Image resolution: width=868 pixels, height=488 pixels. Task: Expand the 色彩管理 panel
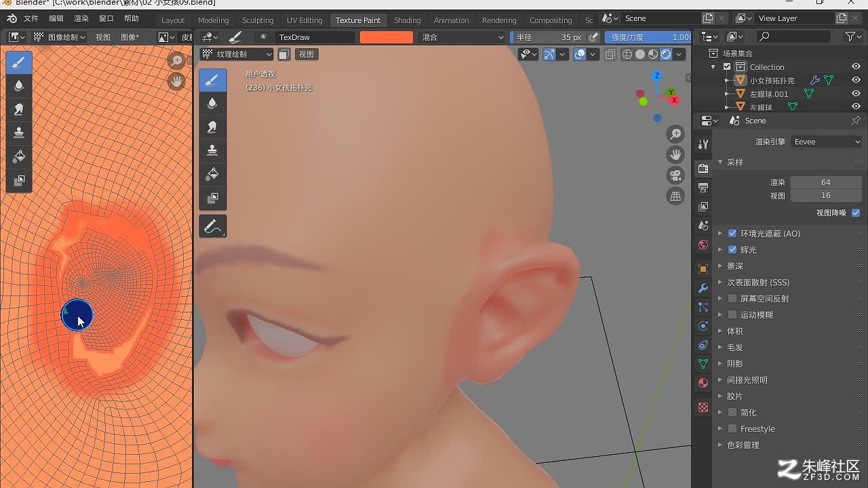coord(743,445)
